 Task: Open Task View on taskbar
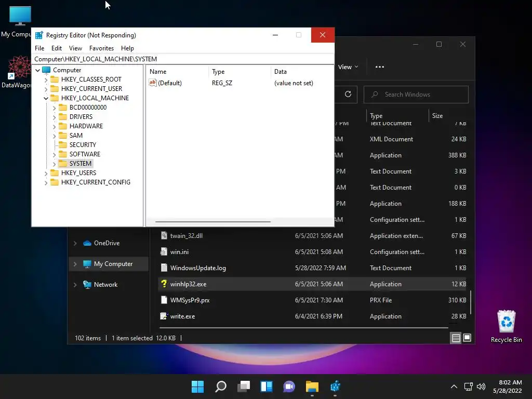(244, 387)
